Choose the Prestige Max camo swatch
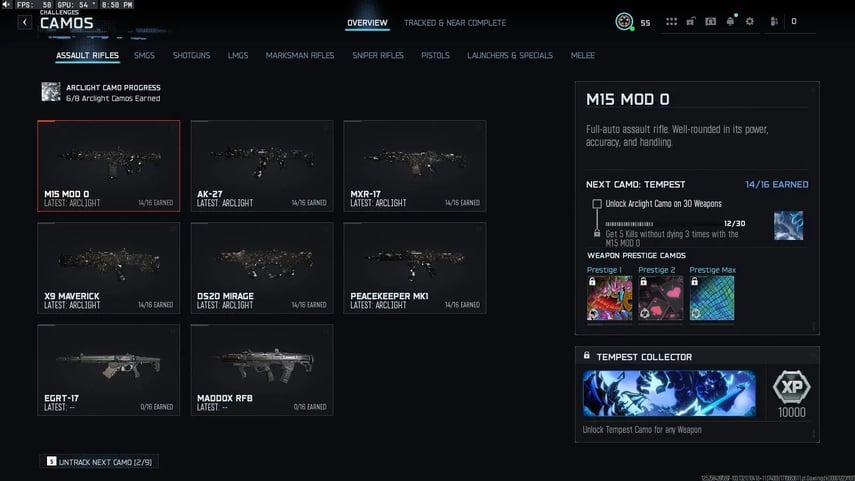855x481 pixels. click(711, 298)
